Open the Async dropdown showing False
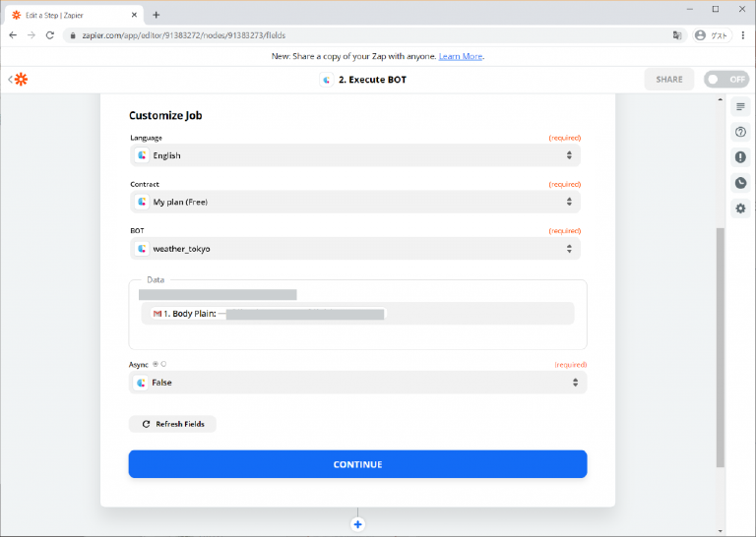Viewport: 756px width, 537px height. [x=357, y=383]
